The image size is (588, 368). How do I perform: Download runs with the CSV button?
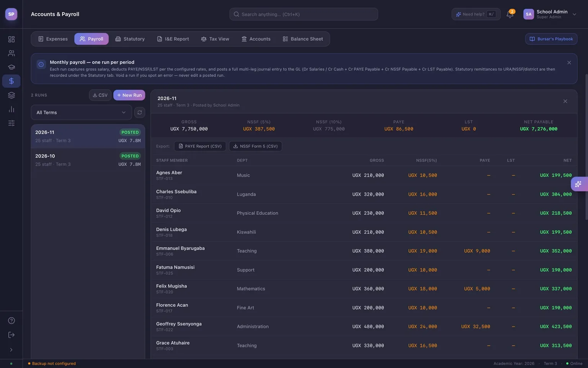(100, 95)
